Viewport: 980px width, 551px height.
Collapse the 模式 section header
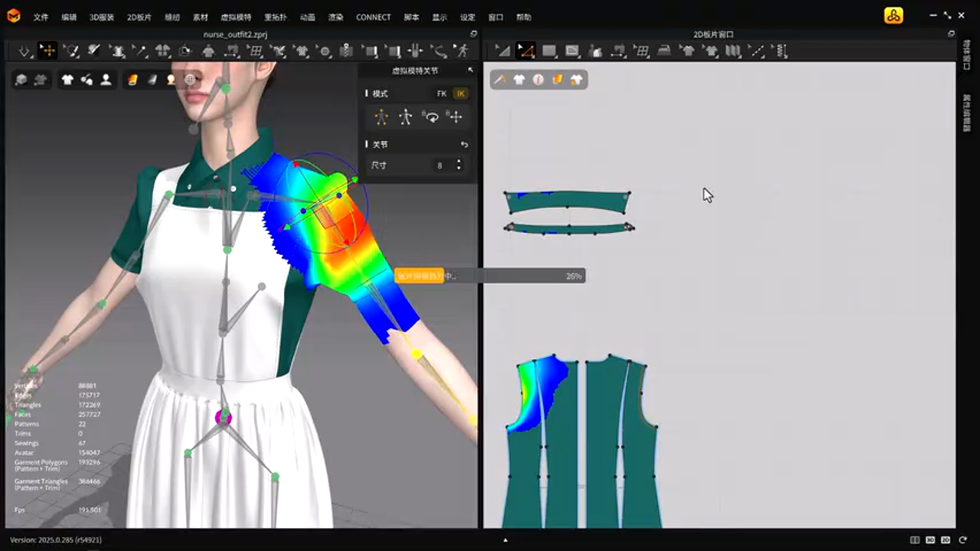point(380,93)
